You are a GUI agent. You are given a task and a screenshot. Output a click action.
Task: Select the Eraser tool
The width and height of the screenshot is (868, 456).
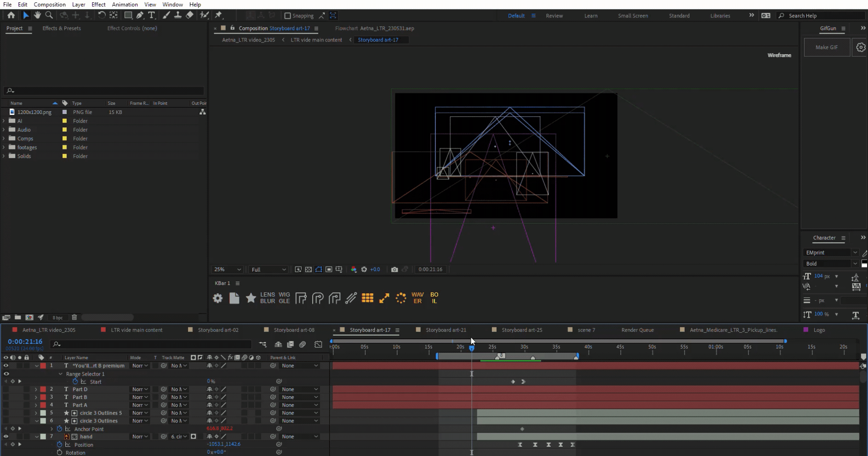point(189,15)
